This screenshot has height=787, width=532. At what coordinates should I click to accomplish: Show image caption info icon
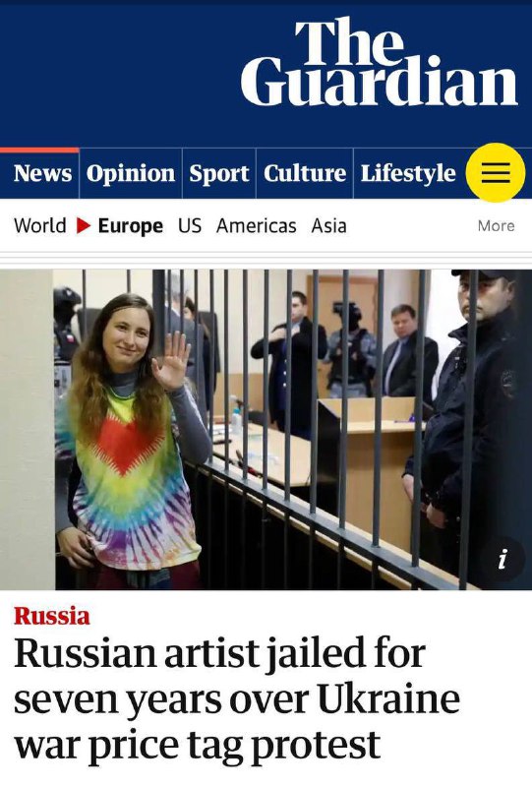(502, 559)
